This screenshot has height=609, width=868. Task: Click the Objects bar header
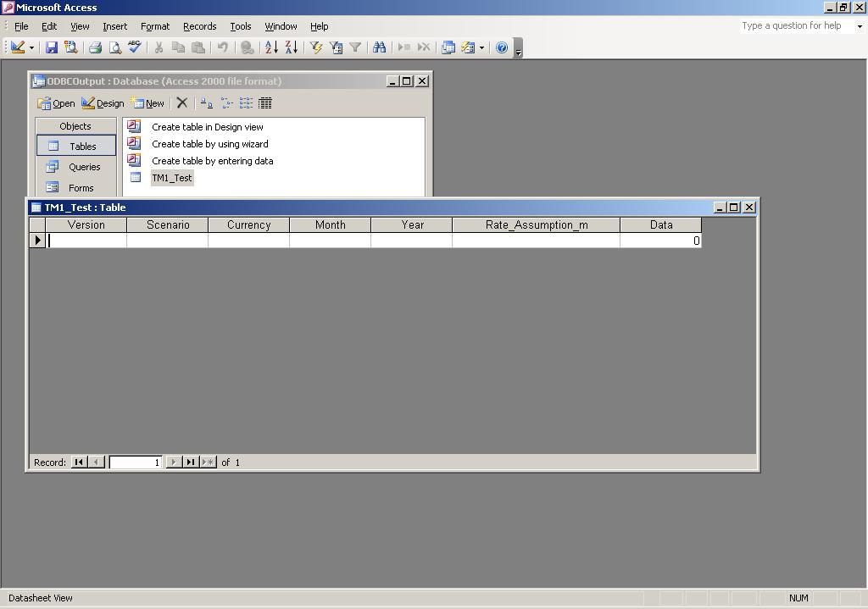(75, 126)
